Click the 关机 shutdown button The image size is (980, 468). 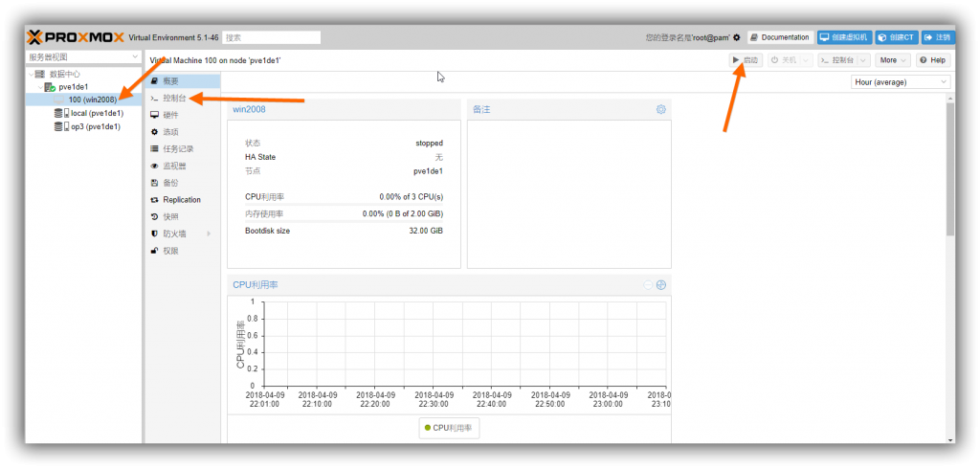coord(784,60)
